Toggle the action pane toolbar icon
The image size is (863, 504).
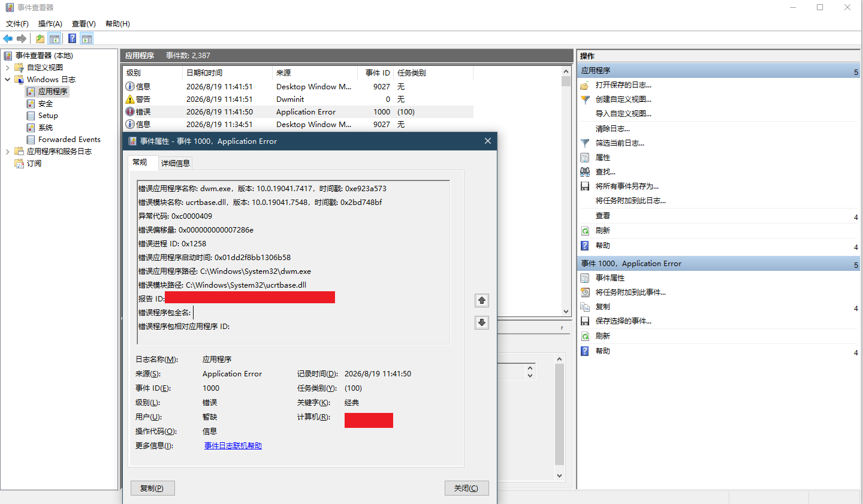coord(87,38)
